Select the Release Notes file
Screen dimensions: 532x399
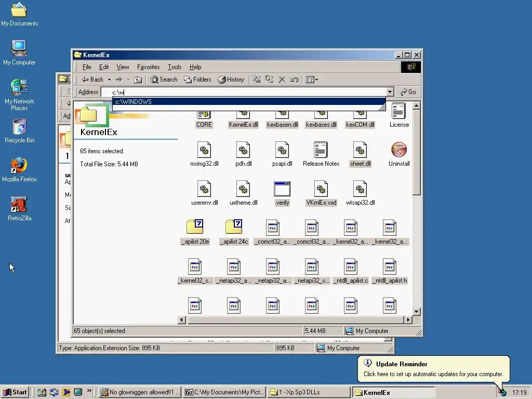click(321, 154)
